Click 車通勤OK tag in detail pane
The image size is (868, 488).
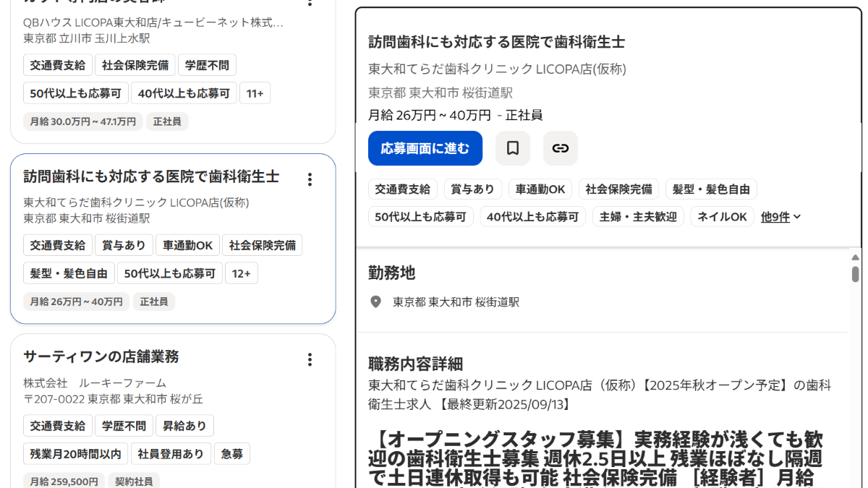pyautogui.click(x=540, y=189)
